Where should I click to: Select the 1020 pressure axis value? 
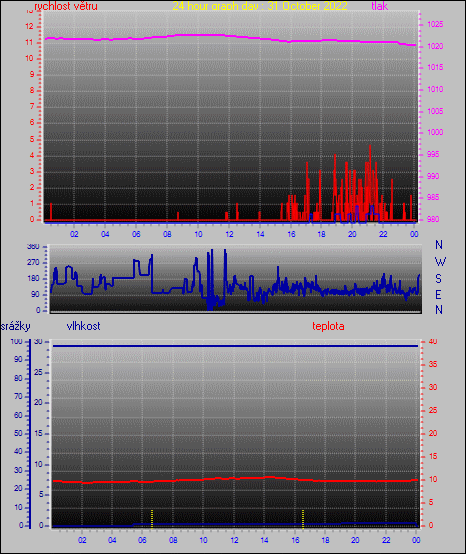pos(435,46)
